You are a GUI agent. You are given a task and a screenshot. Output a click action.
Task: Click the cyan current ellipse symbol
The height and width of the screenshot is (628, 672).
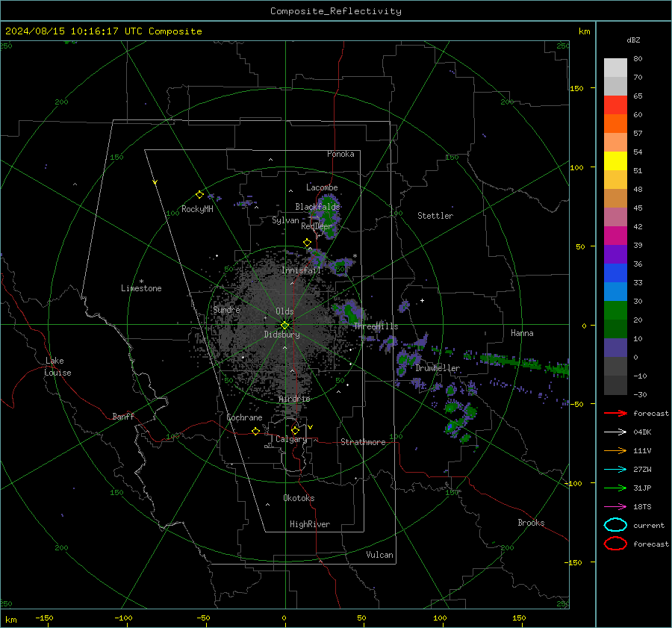coord(615,525)
